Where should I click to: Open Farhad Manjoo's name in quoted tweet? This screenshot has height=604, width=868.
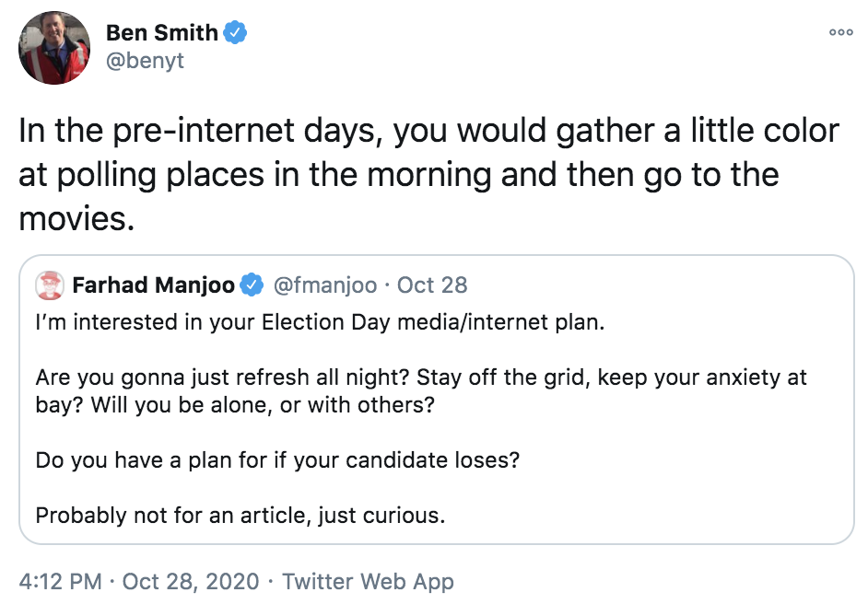pos(154,285)
